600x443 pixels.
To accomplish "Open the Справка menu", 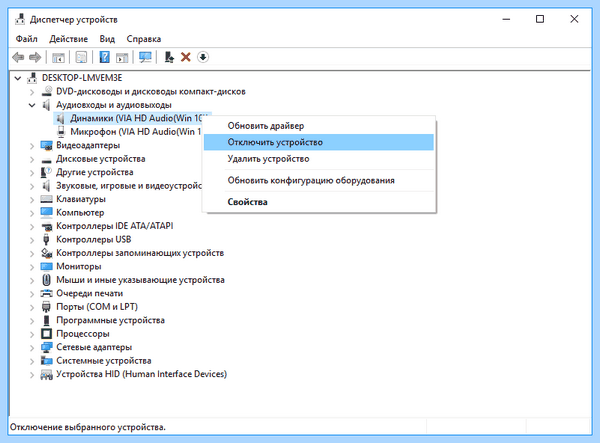I will coord(143,39).
